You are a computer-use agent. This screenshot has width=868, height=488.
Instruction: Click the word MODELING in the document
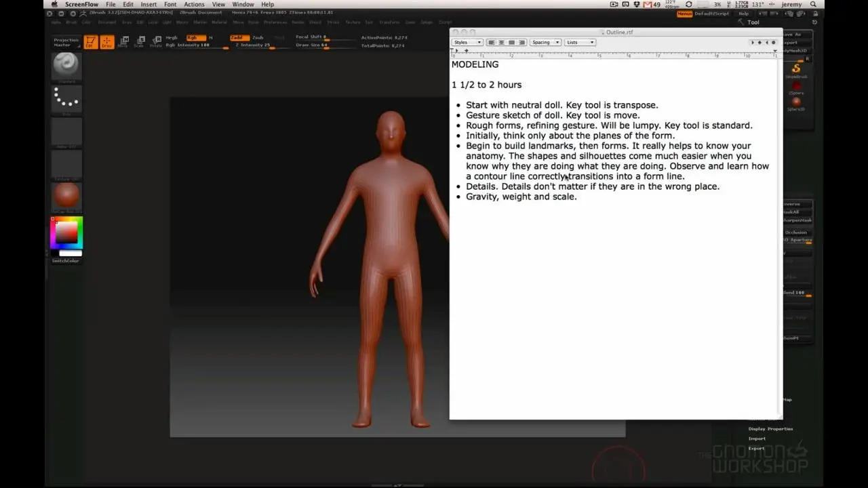point(475,64)
